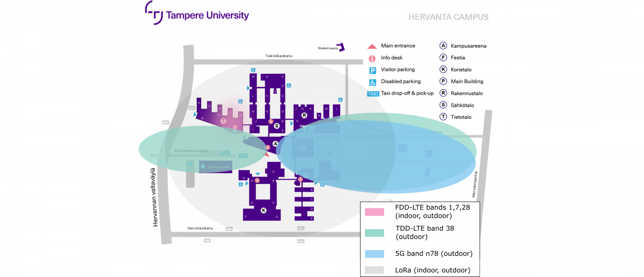
Task: Select the Hervannan valtaväylä road label
Action: pos(155,197)
